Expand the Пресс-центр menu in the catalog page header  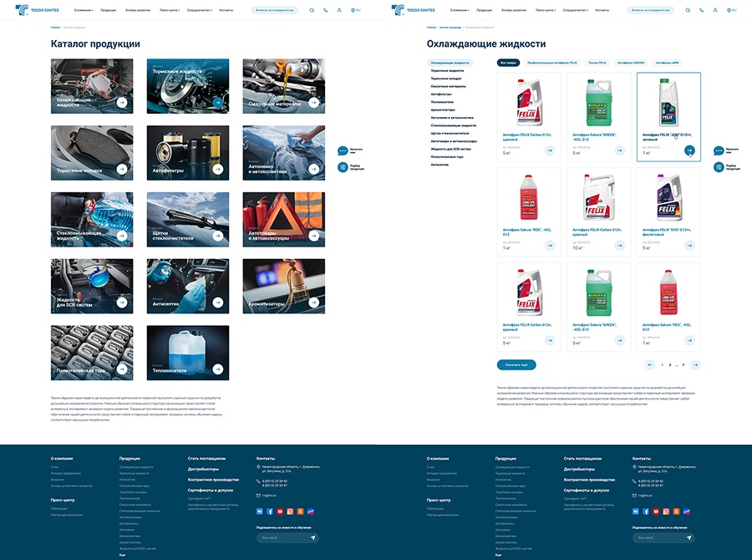(170, 10)
